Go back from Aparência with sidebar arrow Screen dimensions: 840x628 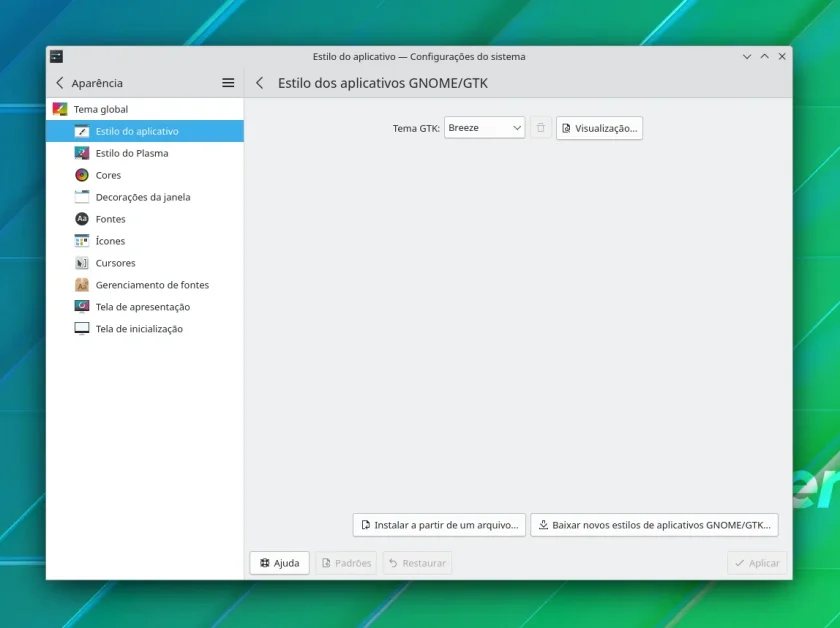(x=59, y=83)
